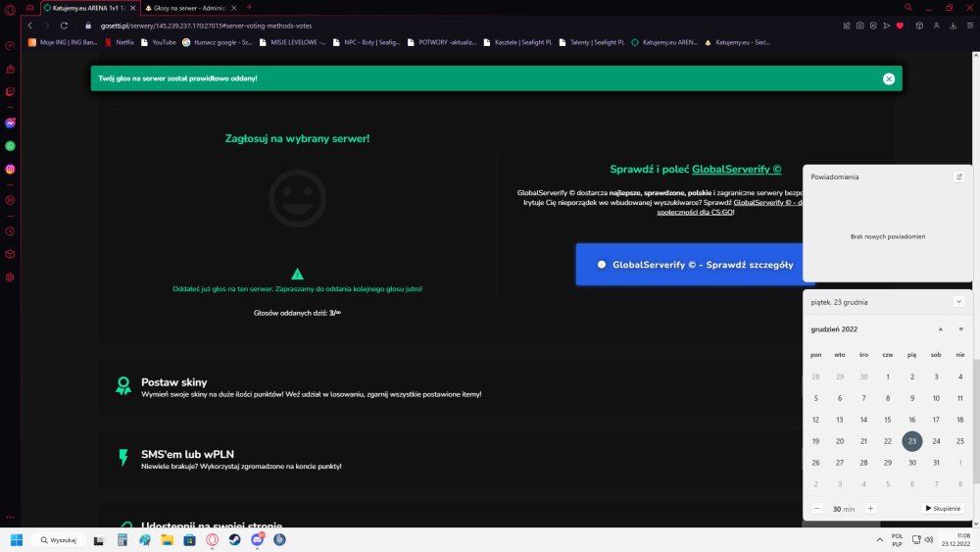Click the gosetti.pl address bar

click(206, 25)
